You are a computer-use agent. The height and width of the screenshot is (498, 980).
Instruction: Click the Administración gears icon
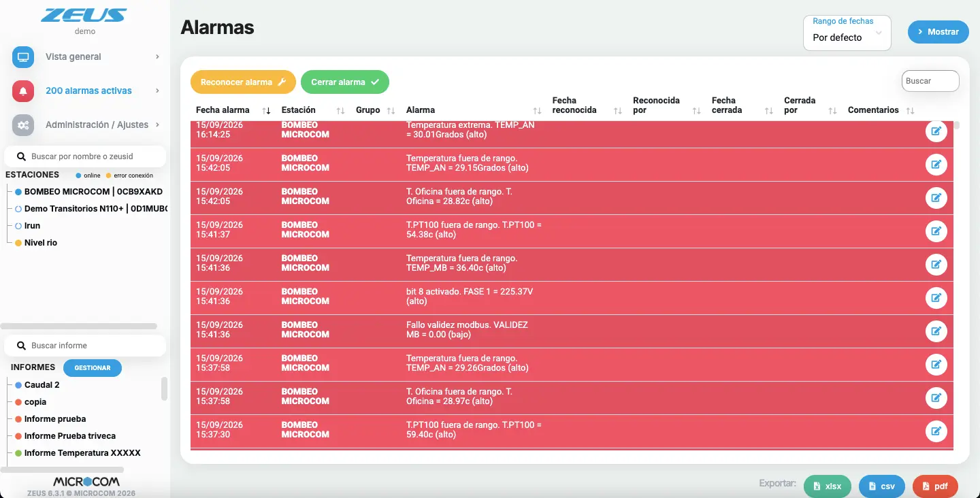click(23, 125)
